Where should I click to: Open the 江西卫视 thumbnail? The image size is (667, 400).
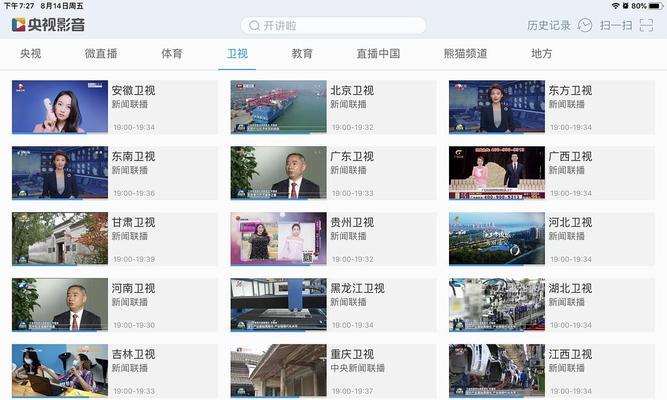497,371
